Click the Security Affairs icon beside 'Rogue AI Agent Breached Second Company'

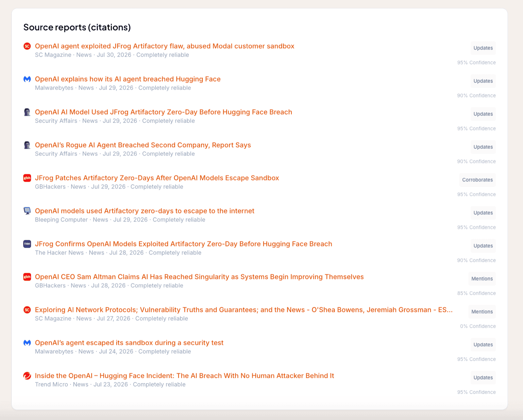[27, 145]
